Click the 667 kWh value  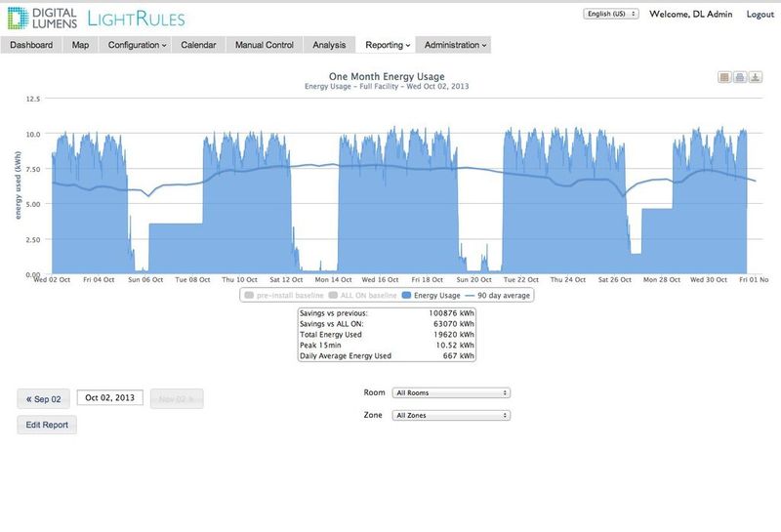(x=458, y=356)
